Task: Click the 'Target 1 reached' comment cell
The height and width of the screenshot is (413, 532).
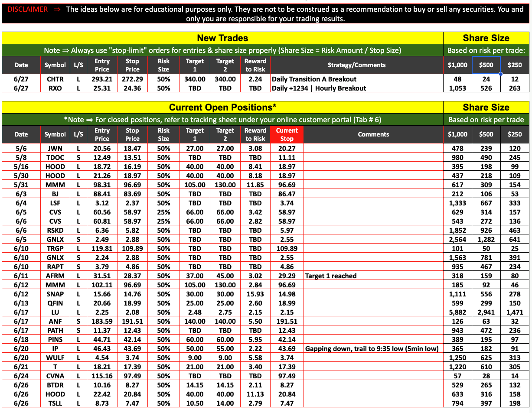Action: tap(331, 276)
